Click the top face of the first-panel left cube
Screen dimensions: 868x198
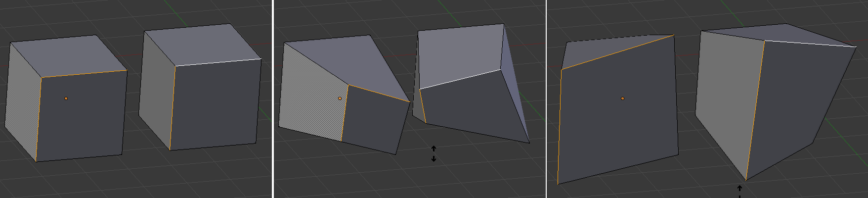68,55
